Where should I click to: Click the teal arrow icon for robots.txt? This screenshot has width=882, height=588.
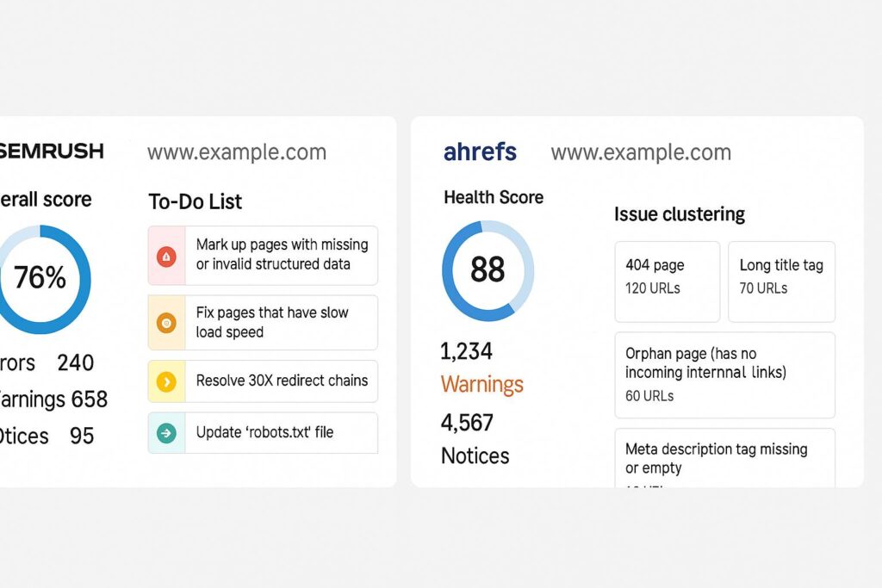point(167,432)
